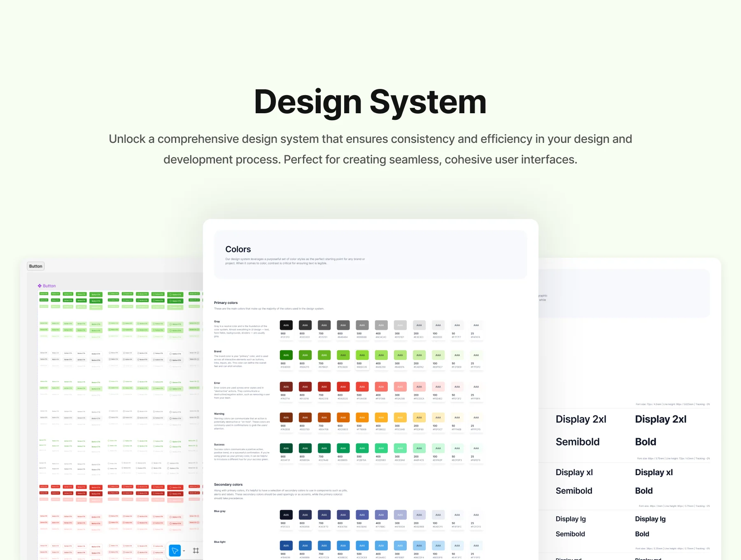Image resolution: width=741 pixels, height=560 pixels.
Task: Pick the Blue gray 900 swatch
Action: coord(286,515)
